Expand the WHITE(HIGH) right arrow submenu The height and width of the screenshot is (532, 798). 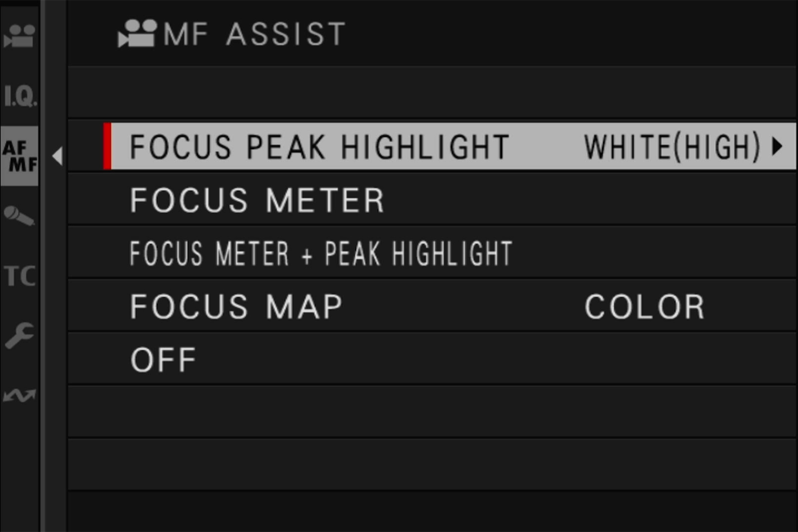[x=777, y=146]
